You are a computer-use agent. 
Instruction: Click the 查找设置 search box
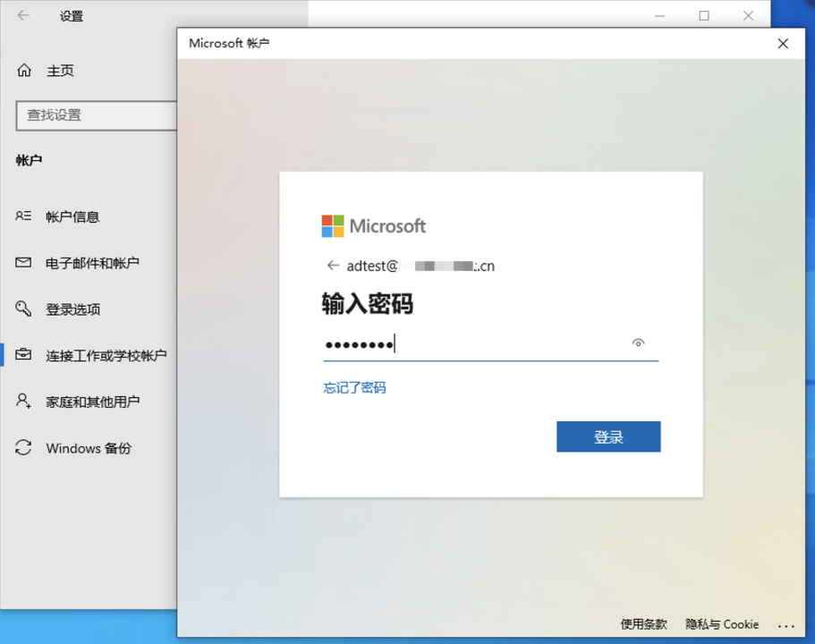(97, 115)
